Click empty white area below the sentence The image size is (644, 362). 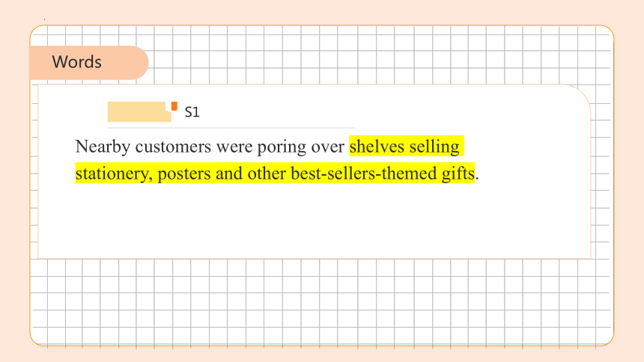coord(315,221)
